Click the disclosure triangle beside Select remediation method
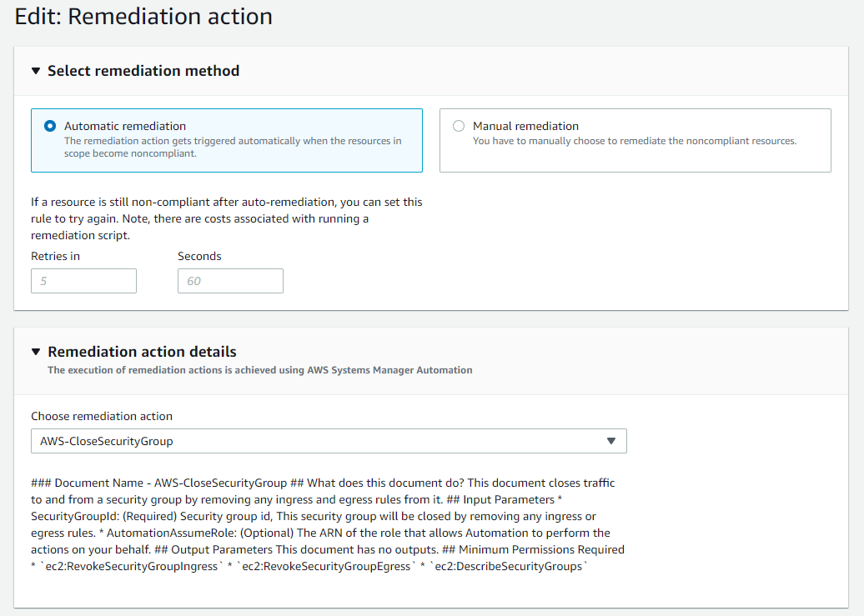 click(x=35, y=71)
